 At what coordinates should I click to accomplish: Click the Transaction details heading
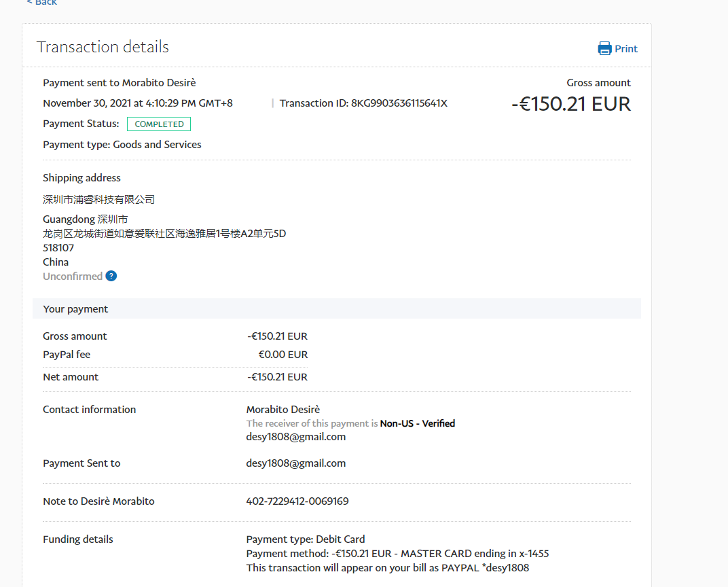click(x=103, y=47)
